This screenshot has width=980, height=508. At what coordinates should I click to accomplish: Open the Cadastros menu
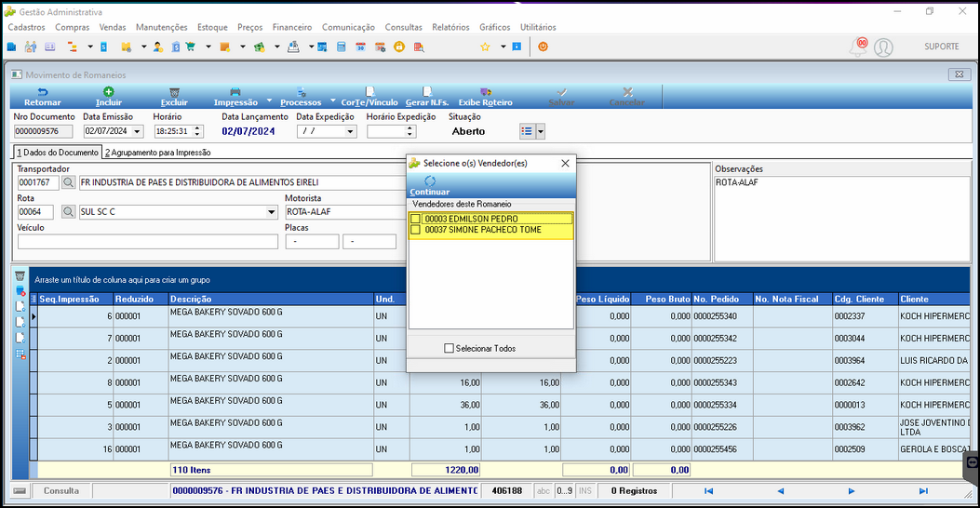pyautogui.click(x=26, y=27)
